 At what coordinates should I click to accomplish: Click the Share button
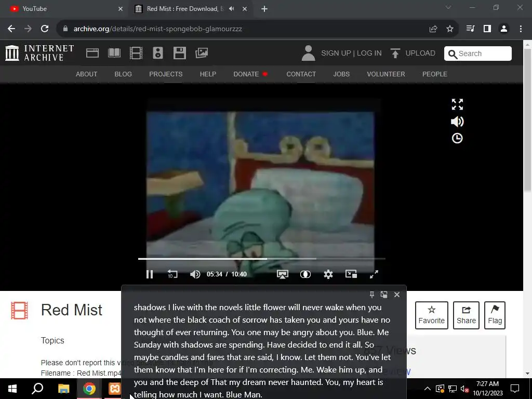[466, 315]
